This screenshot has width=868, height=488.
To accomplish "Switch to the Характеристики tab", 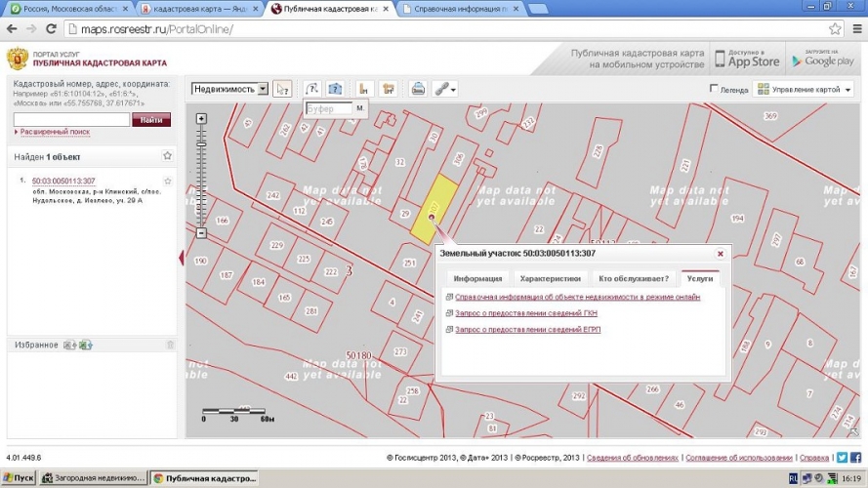I will [551, 278].
